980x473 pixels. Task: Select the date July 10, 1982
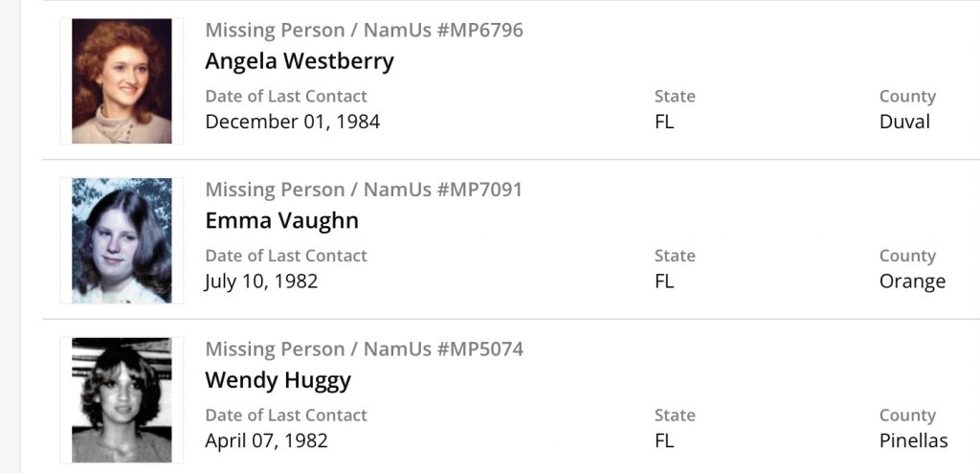(x=261, y=282)
